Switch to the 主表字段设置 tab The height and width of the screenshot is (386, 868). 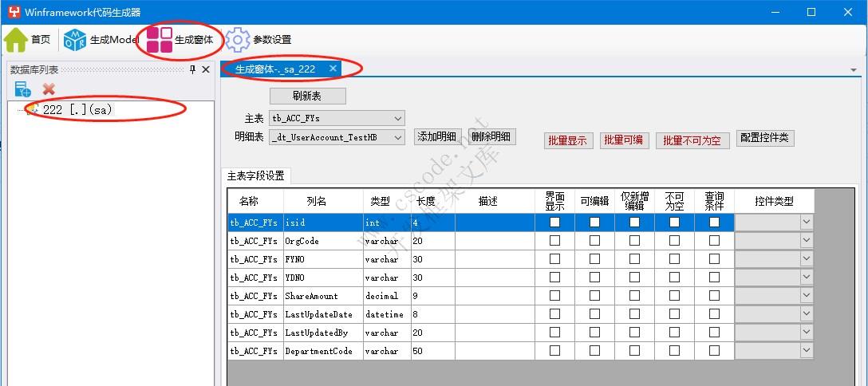(256, 176)
